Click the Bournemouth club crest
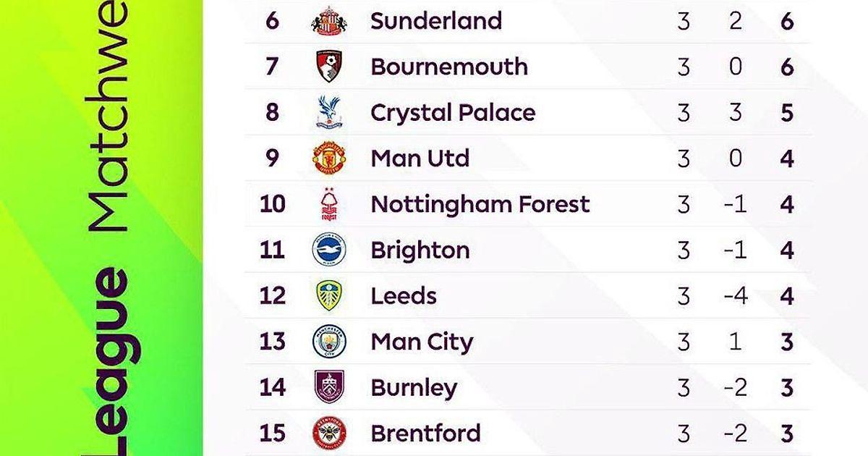The height and width of the screenshot is (456, 868). (x=329, y=67)
